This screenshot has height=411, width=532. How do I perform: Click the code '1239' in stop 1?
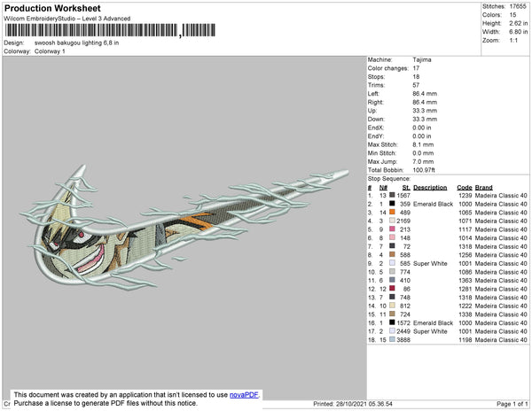click(465, 196)
